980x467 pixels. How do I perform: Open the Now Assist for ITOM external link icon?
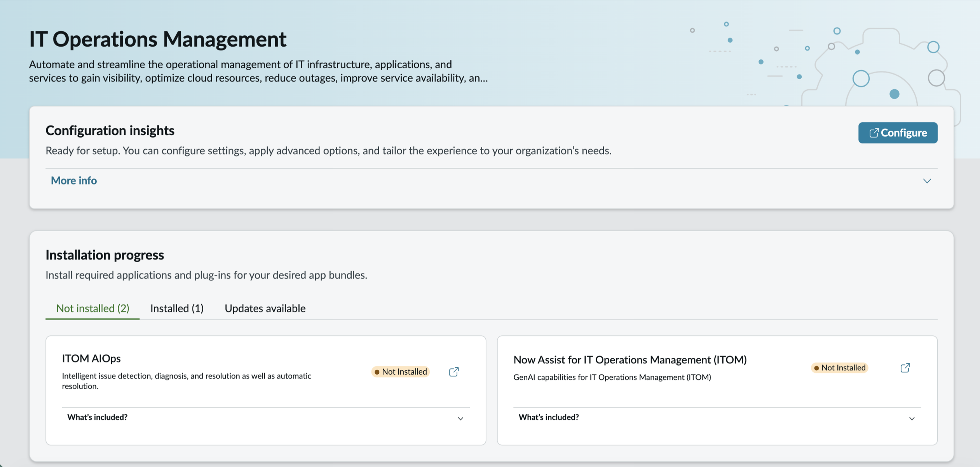coord(905,368)
